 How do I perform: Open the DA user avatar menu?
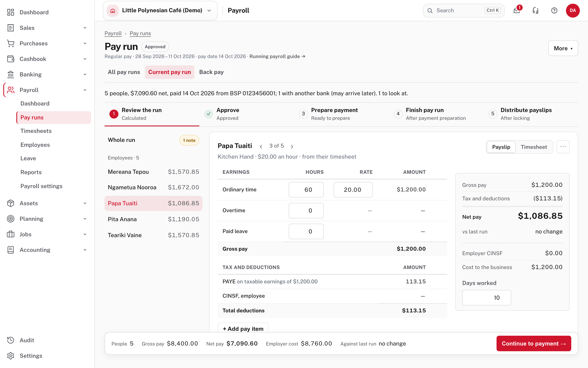(573, 10)
